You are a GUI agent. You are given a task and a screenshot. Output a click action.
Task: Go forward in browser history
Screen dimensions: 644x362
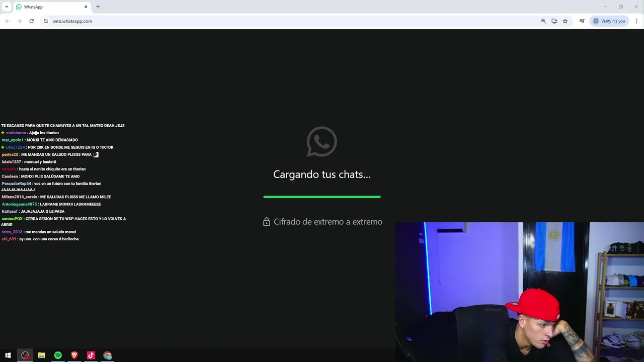click(x=19, y=21)
